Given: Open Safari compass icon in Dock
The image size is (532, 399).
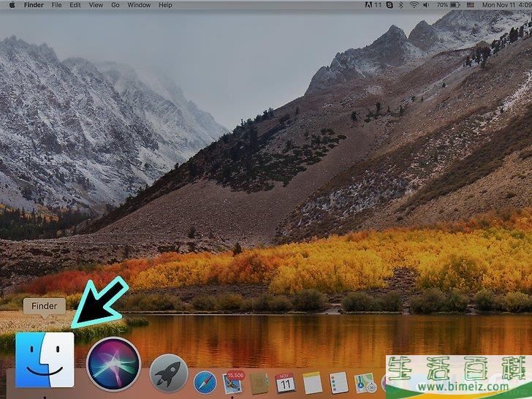Looking at the screenshot, I should click(x=205, y=382).
